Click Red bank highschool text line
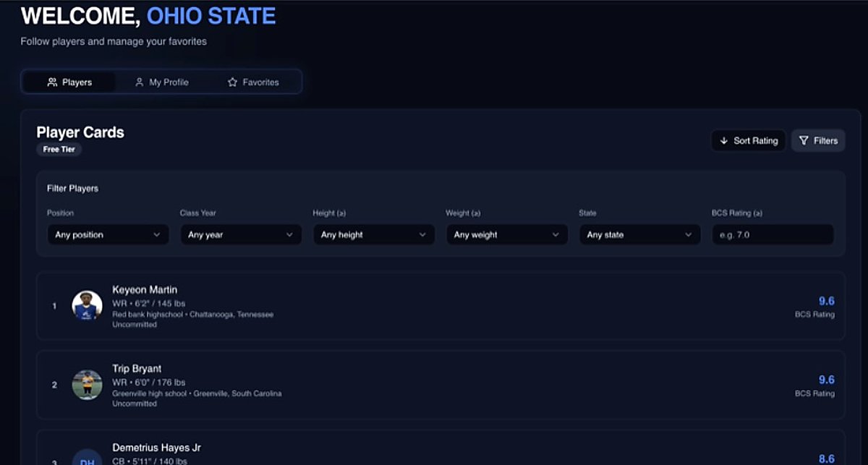 [x=192, y=315]
